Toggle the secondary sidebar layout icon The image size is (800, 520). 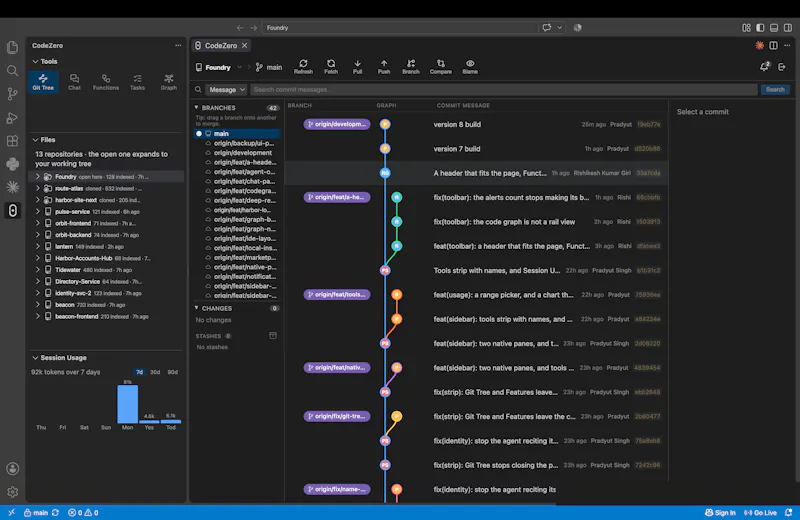pyautogui.click(x=788, y=28)
